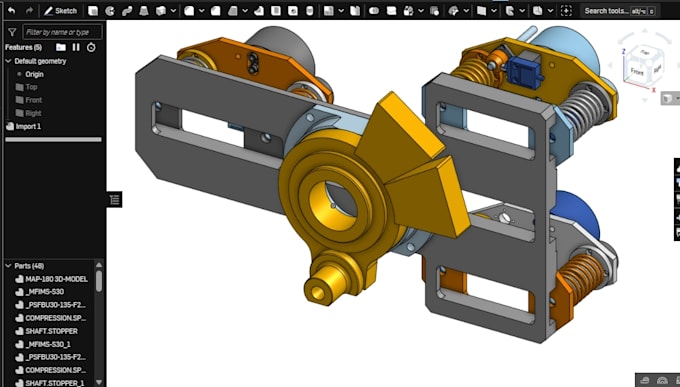The image size is (680, 387).
Task: Collapse the Default geometry group
Action: [8, 61]
